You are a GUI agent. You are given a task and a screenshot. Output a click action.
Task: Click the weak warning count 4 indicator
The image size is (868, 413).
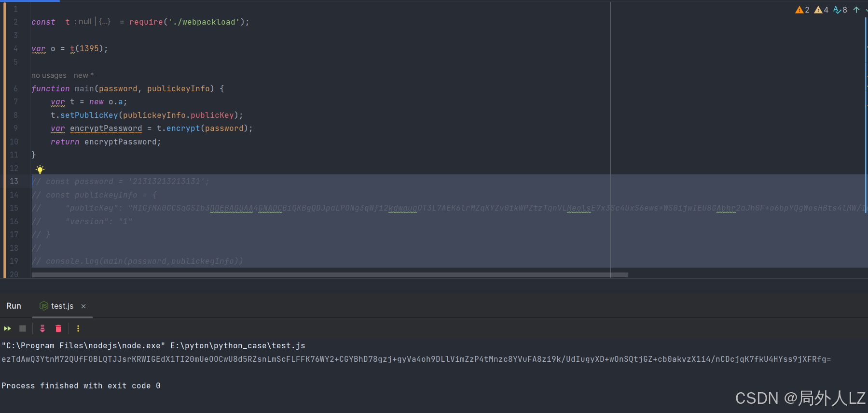click(x=821, y=10)
